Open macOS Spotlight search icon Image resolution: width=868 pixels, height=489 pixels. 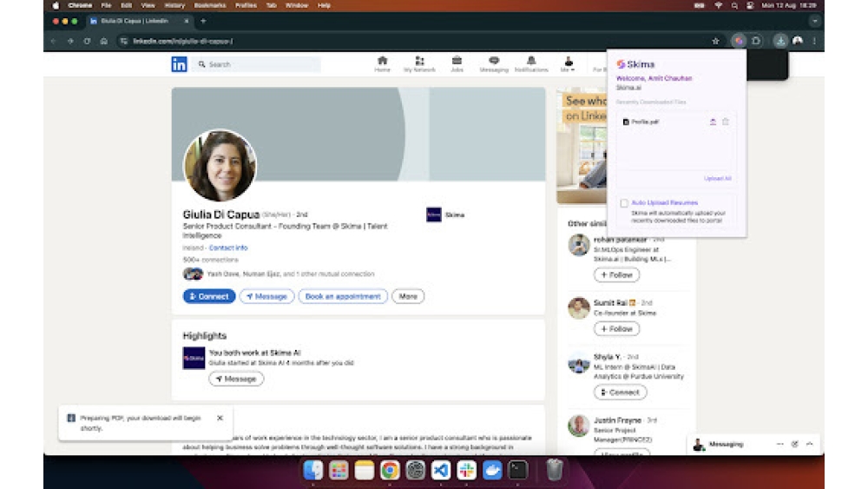[734, 5]
